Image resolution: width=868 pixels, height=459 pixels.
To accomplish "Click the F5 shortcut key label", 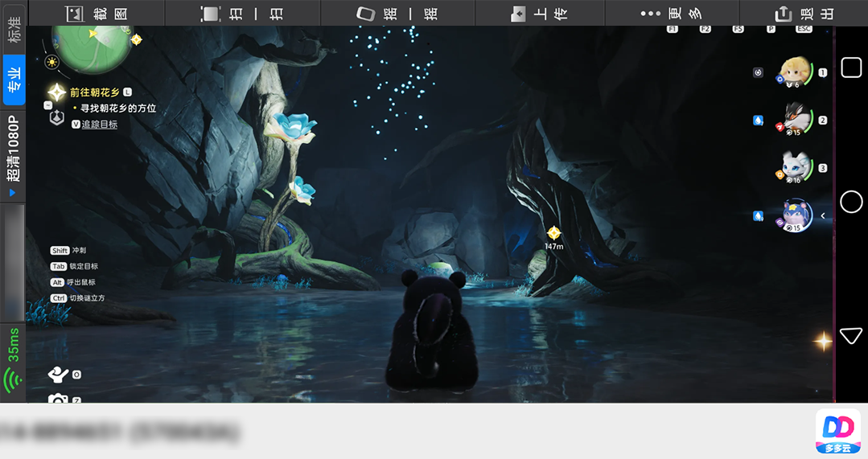I will click(738, 29).
